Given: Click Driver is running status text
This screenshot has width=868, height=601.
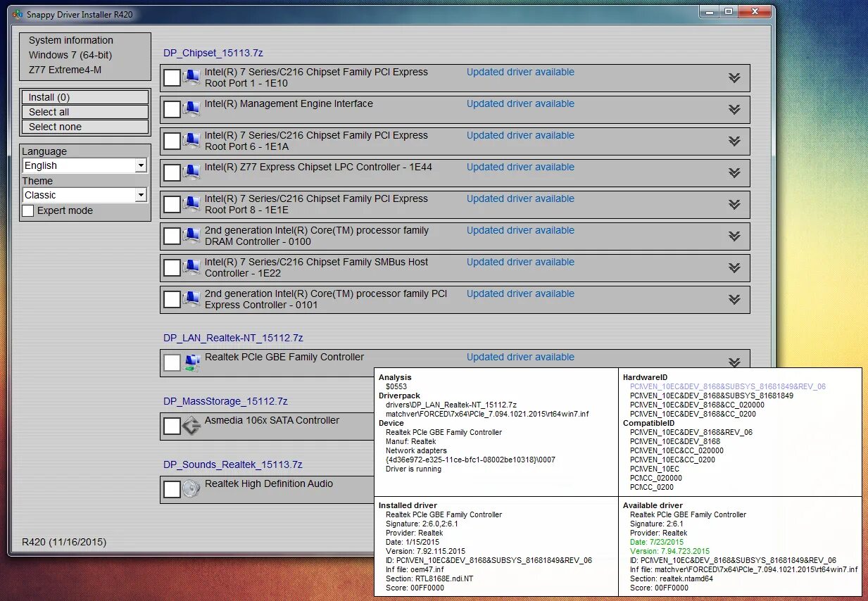Looking at the screenshot, I should point(413,469).
